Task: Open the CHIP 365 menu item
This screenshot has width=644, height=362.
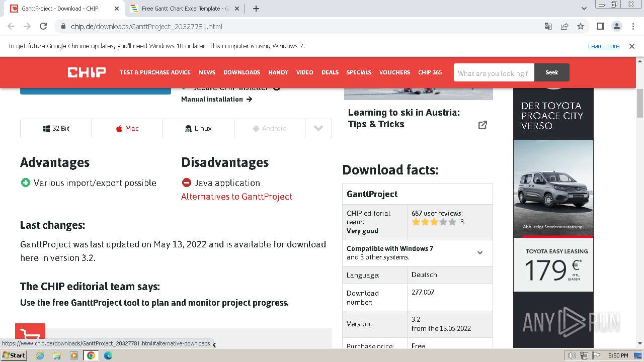Action: [430, 72]
